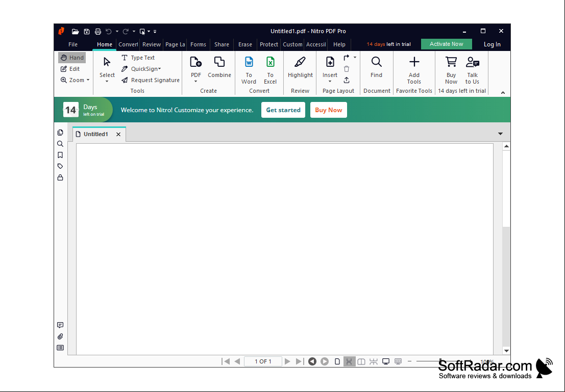Click the Extract pages upload icon
This screenshot has width=565, height=392.
[x=346, y=80]
